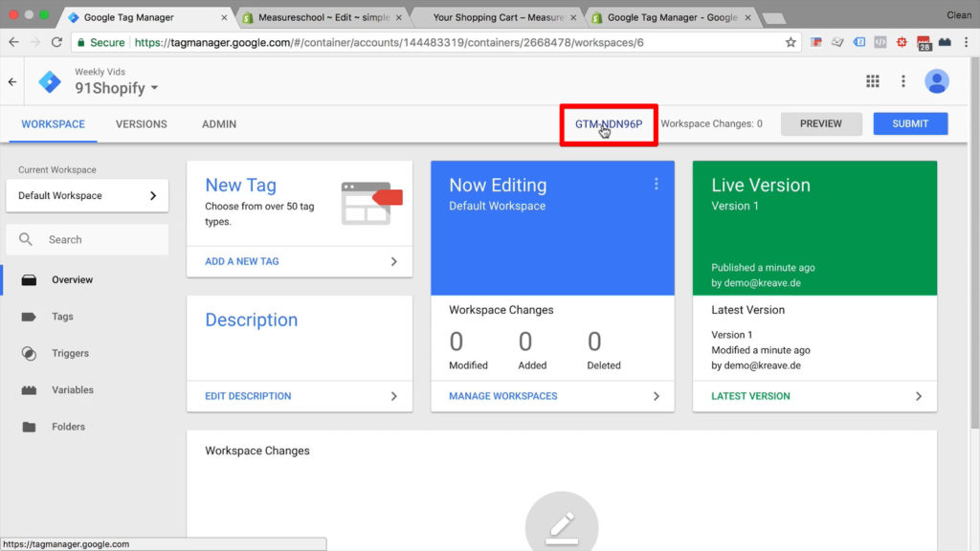Open the Chrome menu with three dots
Image resolution: width=980 pixels, height=551 pixels.
[967, 42]
